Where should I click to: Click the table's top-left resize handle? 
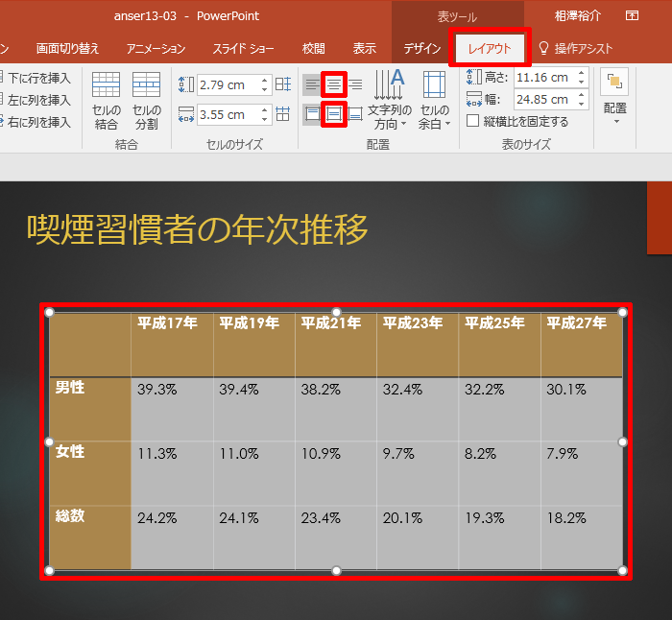[49, 312]
